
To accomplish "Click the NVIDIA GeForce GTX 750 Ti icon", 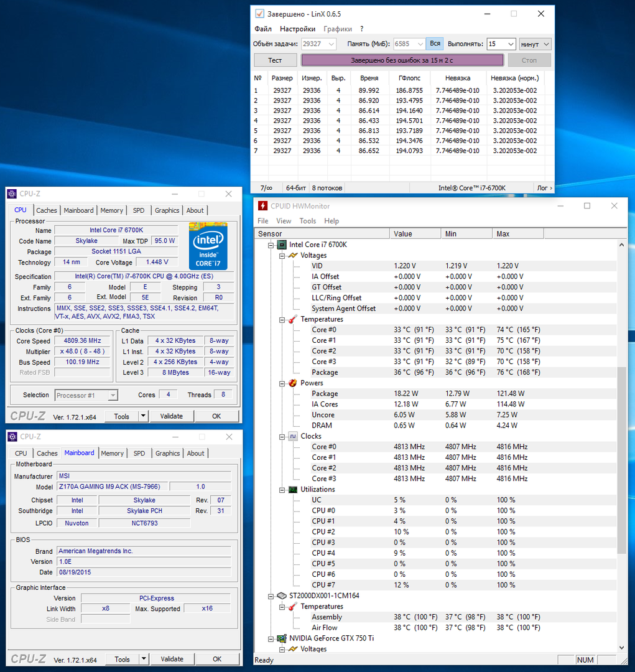I will 281,638.
